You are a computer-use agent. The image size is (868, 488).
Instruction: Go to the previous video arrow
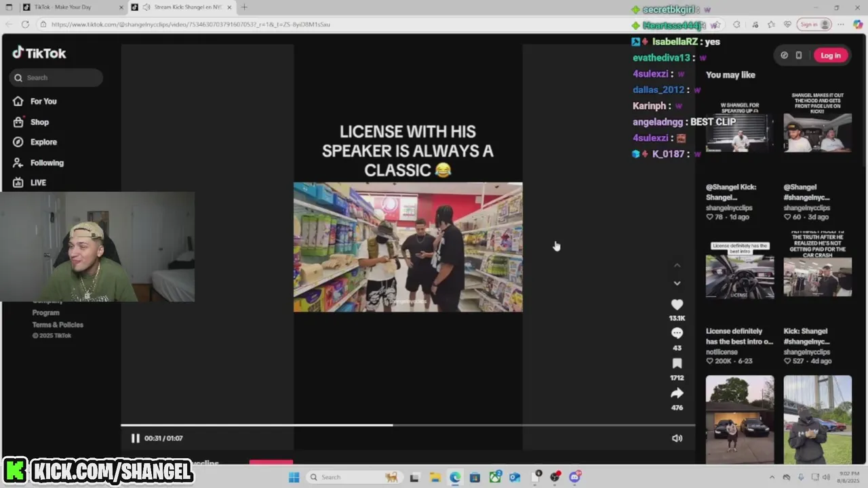[677, 266]
